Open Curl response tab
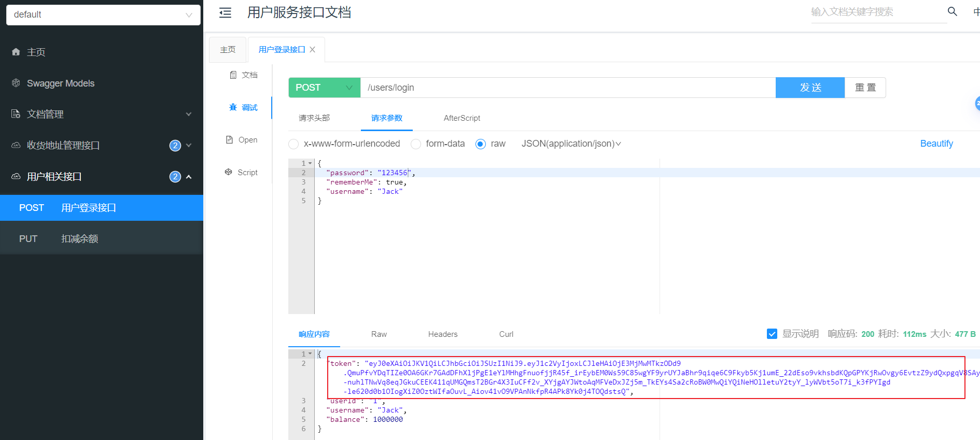 (506, 334)
